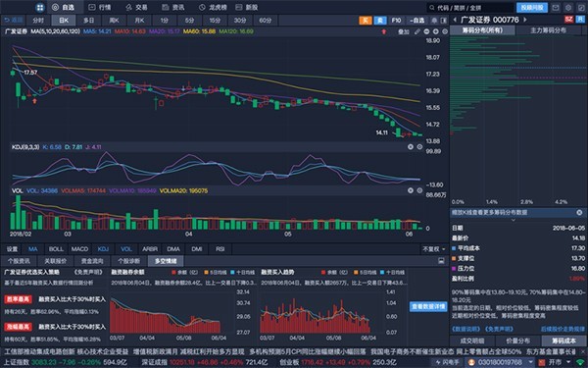Toggle RSI indicator
Screen dimensions: 588x368
pos(220,249)
